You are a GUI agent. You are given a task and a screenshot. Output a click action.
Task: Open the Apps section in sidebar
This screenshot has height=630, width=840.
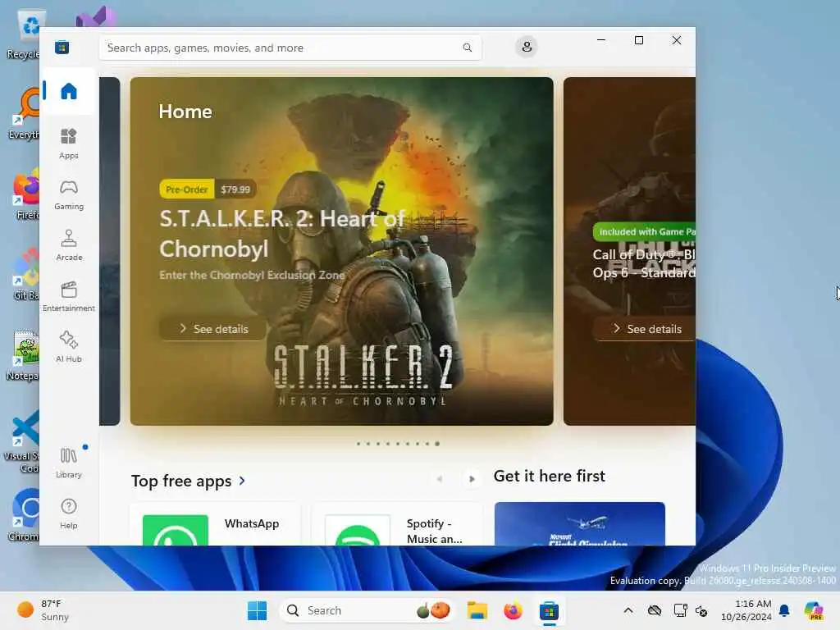coord(69,144)
